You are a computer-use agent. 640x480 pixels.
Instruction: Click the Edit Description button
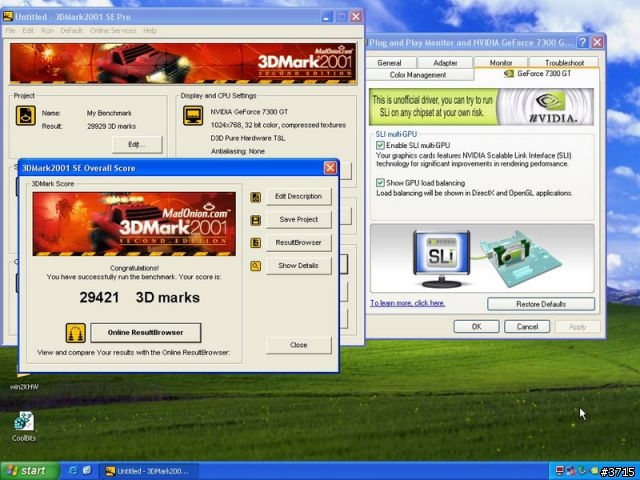pyautogui.click(x=298, y=197)
